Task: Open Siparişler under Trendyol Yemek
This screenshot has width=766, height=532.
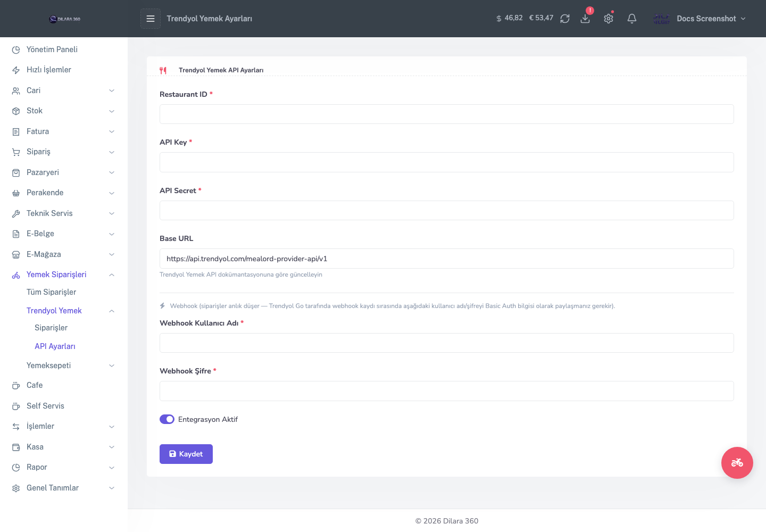Action: [x=51, y=328]
